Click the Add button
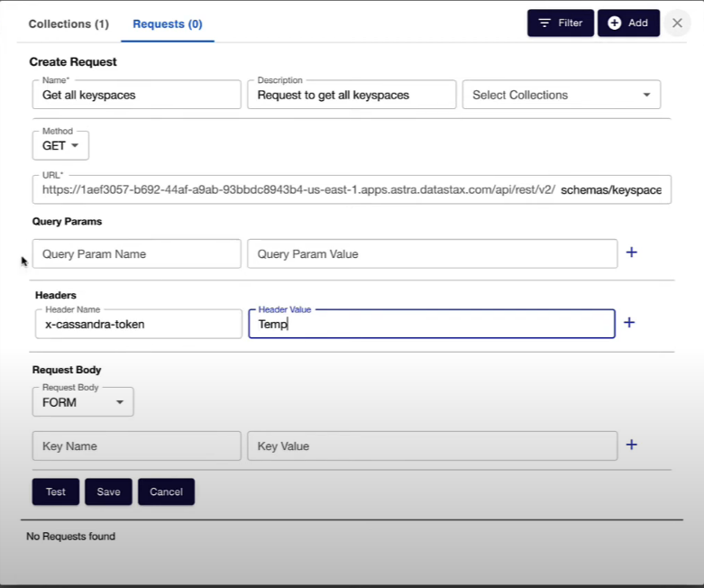This screenshot has width=704, height=588. (x=628, y=23)
